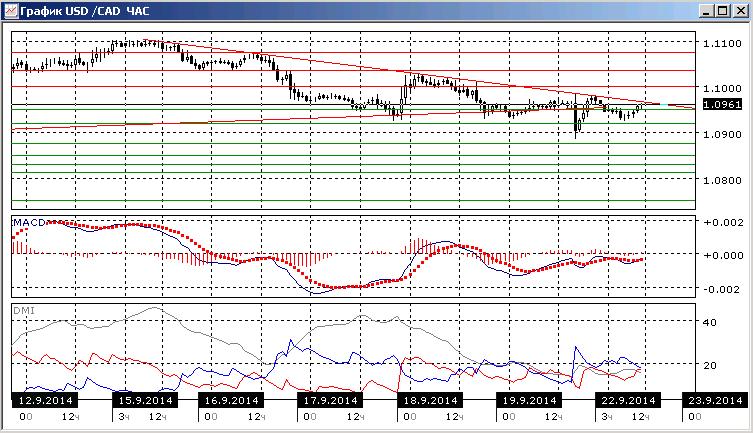753x433 pixels.
Task: Click the 1.0800 price axis label
Action: click(x=722, y=180)
